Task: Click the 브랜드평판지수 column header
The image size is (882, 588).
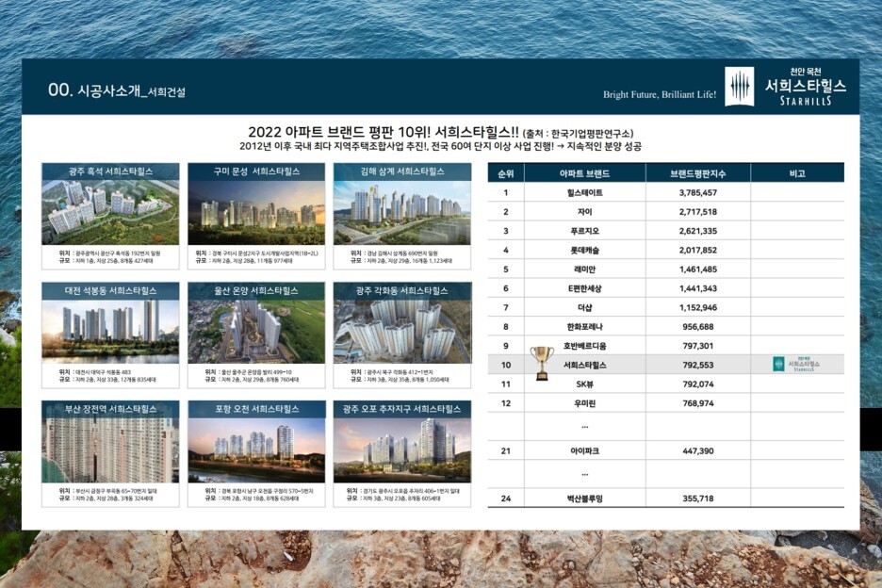Action: point(697,173)
